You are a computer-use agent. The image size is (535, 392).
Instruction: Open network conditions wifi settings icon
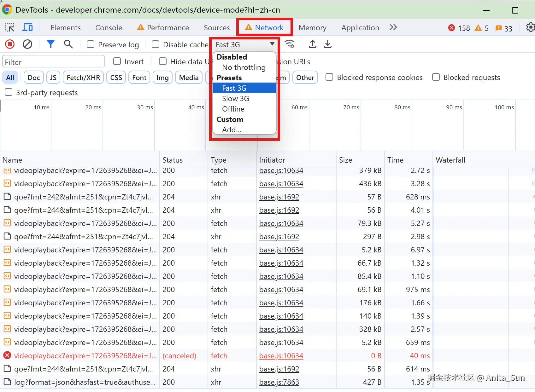(290, 44)
